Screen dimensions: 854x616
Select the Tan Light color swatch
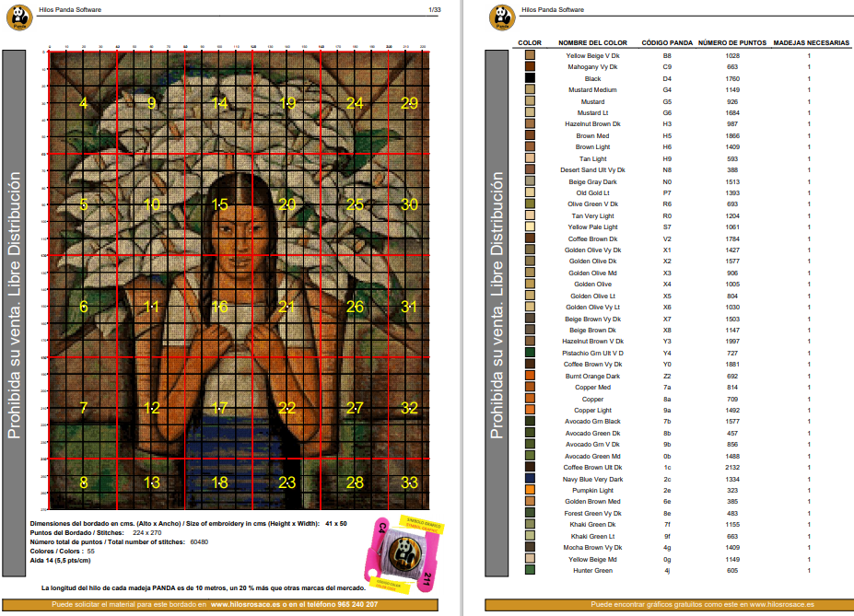pos(530,157)
